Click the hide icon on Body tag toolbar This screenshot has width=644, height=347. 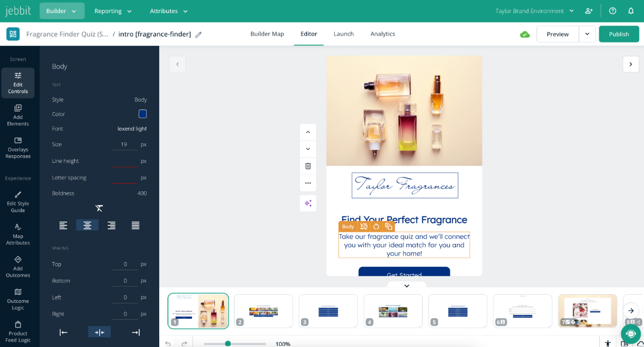(x=364, y=227)
